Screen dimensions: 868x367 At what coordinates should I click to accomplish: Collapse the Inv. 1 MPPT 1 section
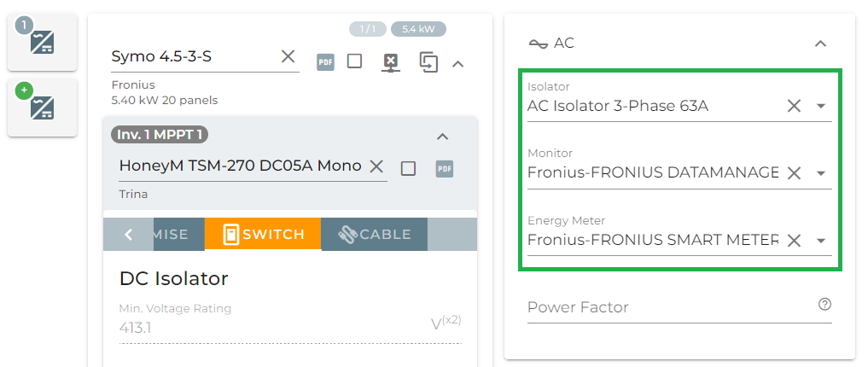[x=442, y=137]
